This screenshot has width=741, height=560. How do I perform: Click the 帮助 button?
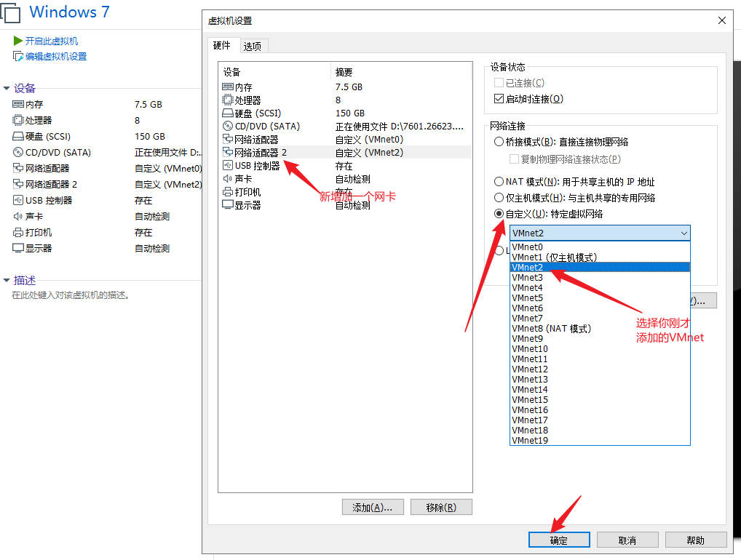696,540
